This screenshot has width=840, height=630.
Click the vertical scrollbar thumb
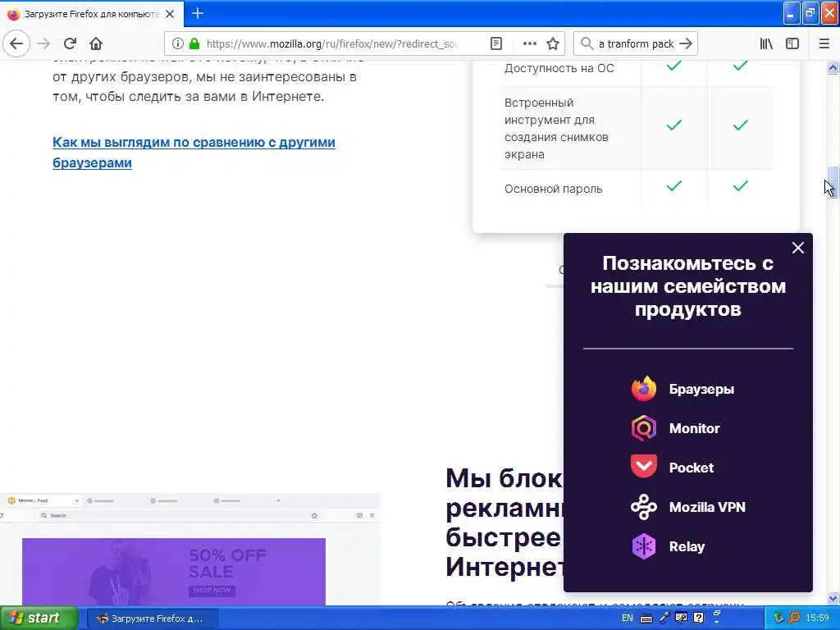point(833,182)
